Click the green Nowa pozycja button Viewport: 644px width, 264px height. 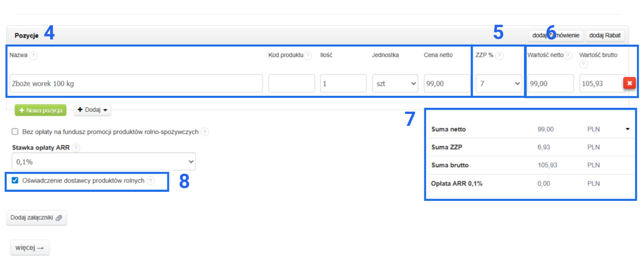point(41,110)
